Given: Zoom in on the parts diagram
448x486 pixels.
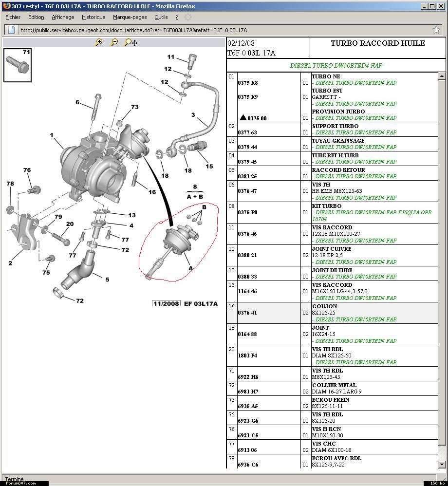Looking at the screenshot, I should coord(98,42).
